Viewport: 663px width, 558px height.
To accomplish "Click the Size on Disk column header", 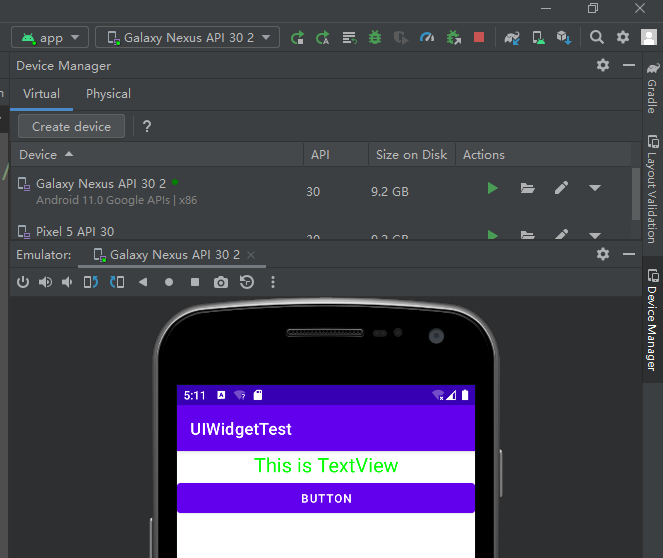I will click(411, 155).
